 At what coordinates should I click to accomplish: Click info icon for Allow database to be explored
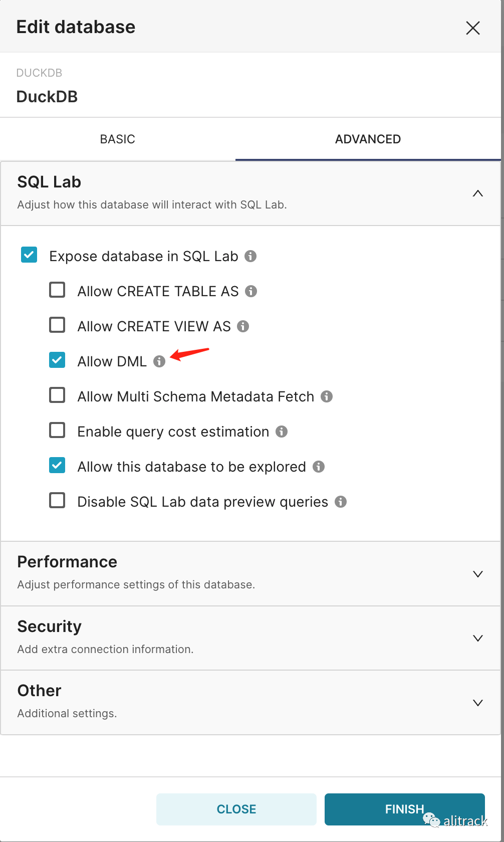click(319, 467)
